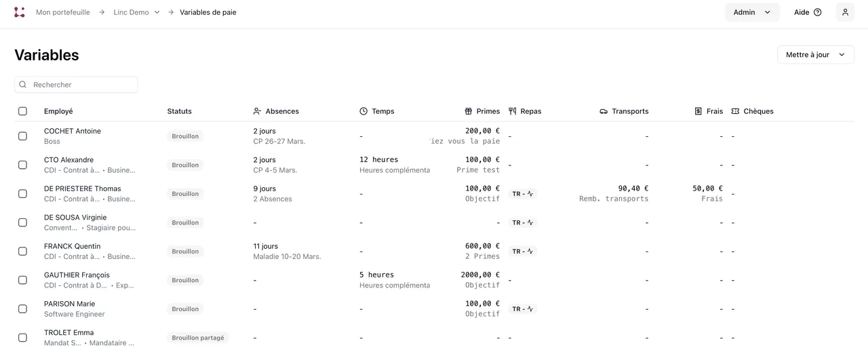Image resolution: width=868 pixels, height=358 pixels.
Task: Check the box for COCHET Antoine
Action: [x=22, y=136]
